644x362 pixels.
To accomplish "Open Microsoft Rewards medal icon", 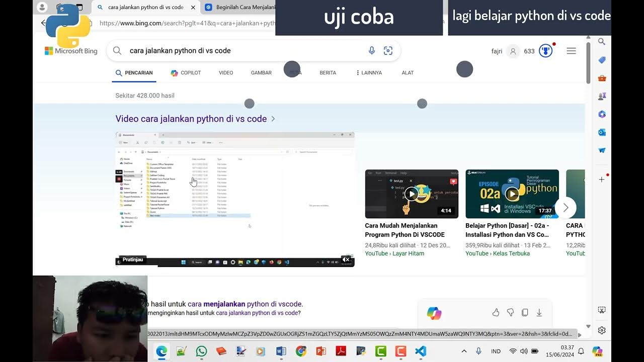I will tap(545, 51).
